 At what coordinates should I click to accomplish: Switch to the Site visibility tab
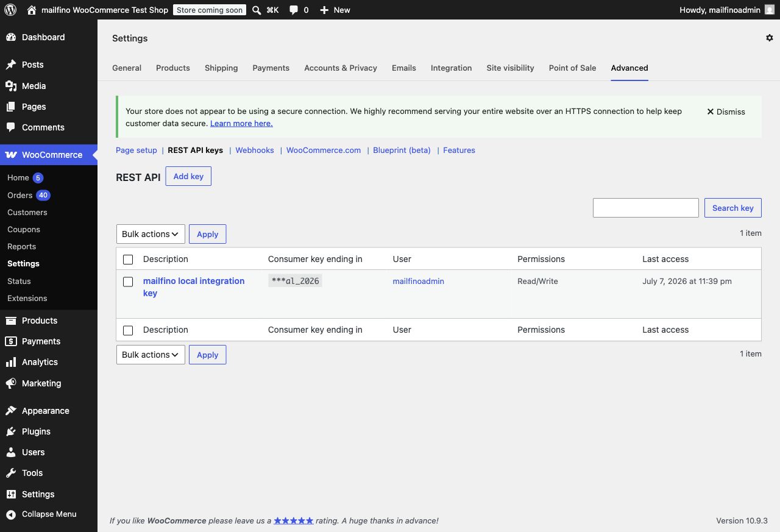511,68
